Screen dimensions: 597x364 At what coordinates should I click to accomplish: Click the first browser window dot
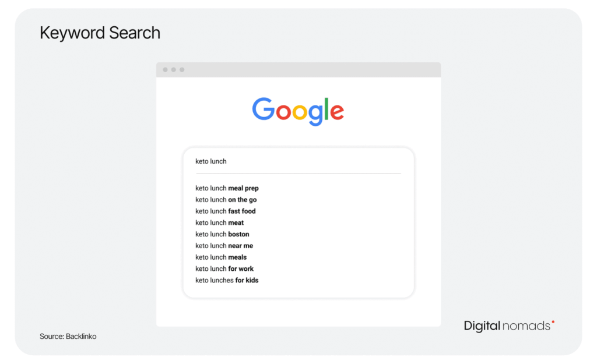coord(165,70)
